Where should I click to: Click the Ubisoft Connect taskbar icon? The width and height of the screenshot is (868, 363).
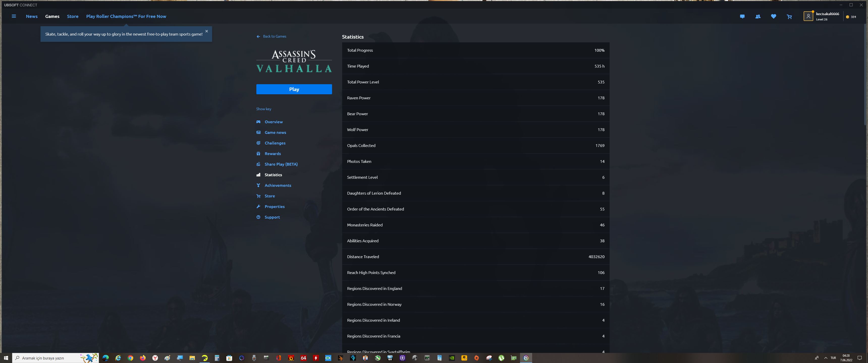[526, 358]
